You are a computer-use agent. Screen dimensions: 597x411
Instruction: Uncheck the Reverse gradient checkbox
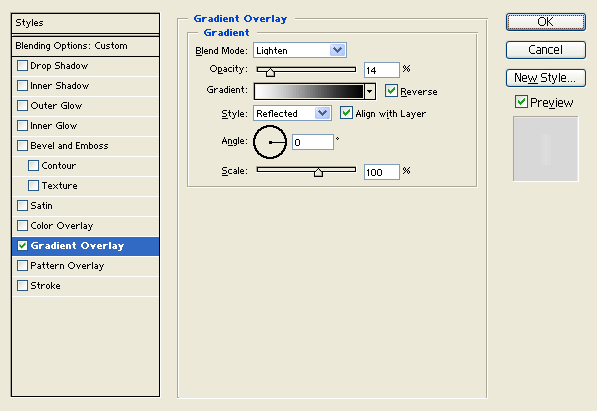[x=391, y=91]
